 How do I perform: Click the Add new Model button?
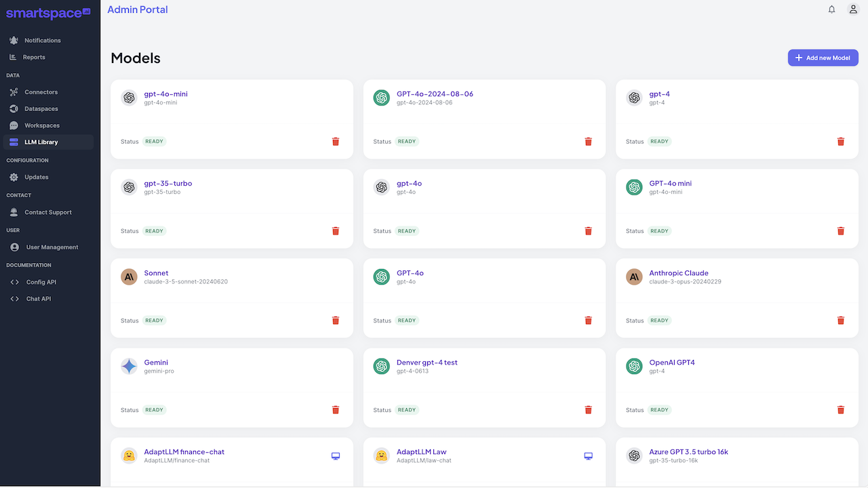click(x=823, y=58)
